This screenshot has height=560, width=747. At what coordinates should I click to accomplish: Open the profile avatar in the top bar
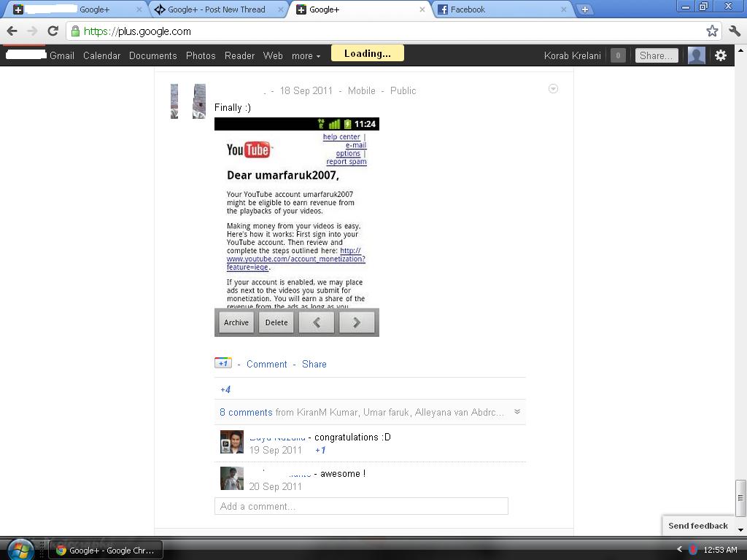point(697,55)
